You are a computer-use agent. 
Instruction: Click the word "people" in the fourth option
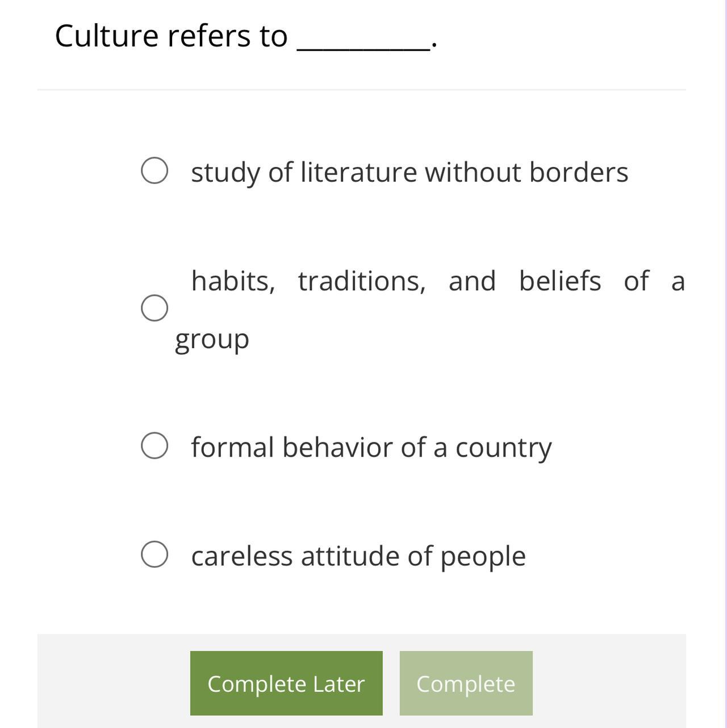(483, 557)
